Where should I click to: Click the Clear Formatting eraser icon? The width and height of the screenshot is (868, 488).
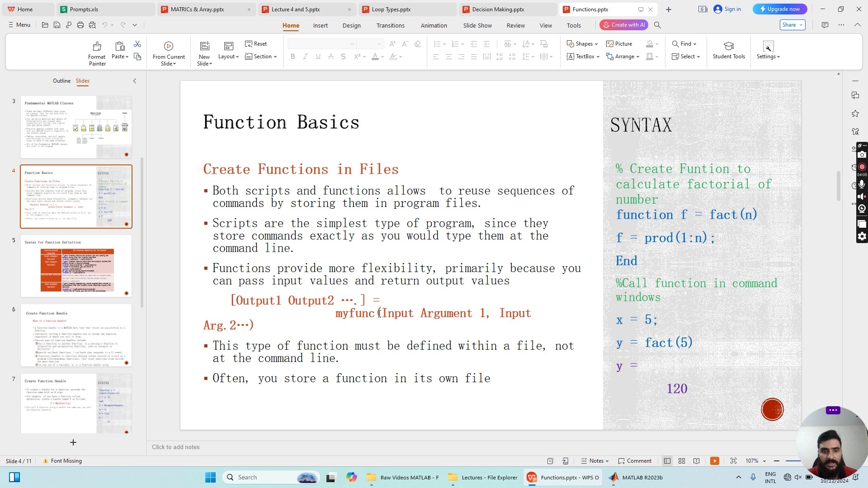(x=418, y=44)
